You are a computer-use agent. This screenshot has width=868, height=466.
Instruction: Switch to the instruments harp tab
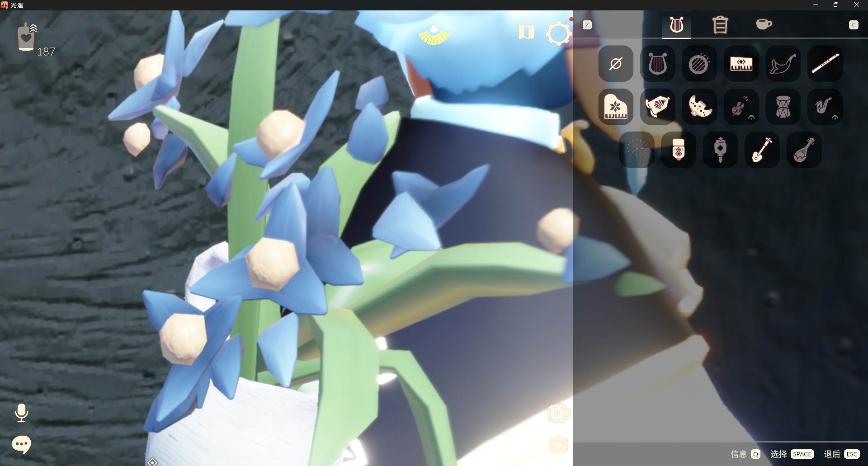point(676,25)
